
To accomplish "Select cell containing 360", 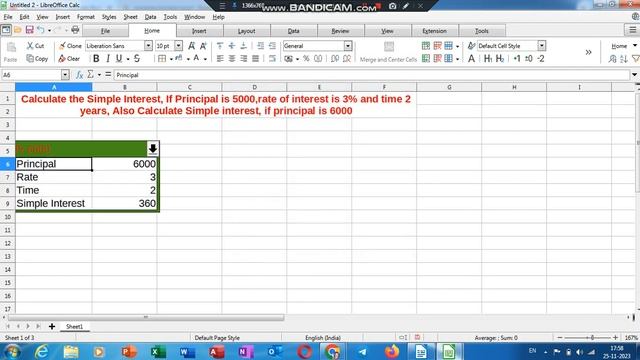I will (x=124, y=203).
